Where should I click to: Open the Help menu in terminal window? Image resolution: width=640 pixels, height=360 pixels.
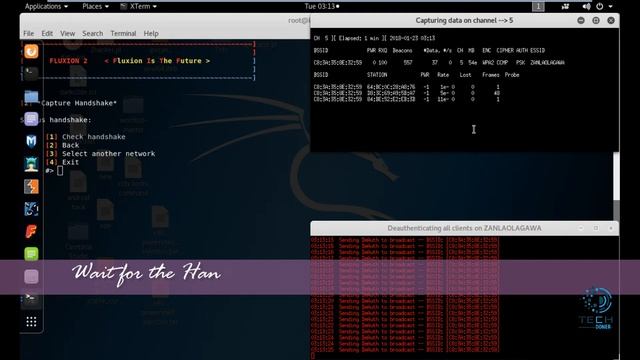click(x=151, y=33)
